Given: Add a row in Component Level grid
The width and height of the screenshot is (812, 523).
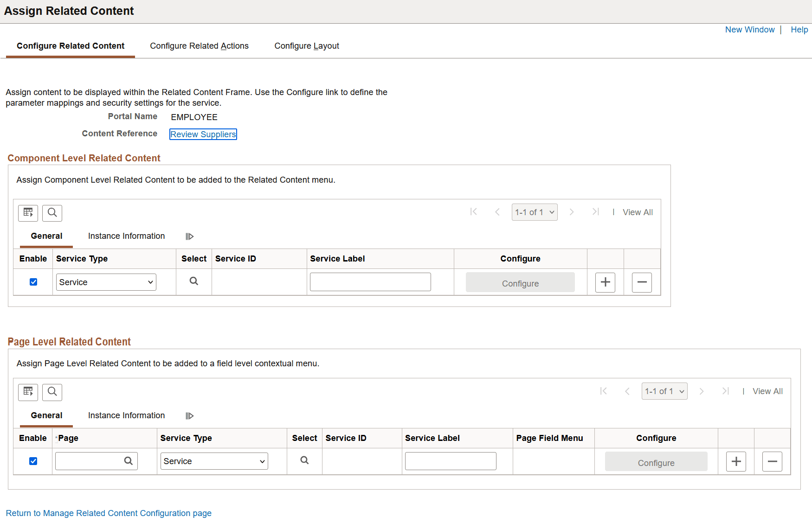Looking at the screenshot, I should coord(605,282).
